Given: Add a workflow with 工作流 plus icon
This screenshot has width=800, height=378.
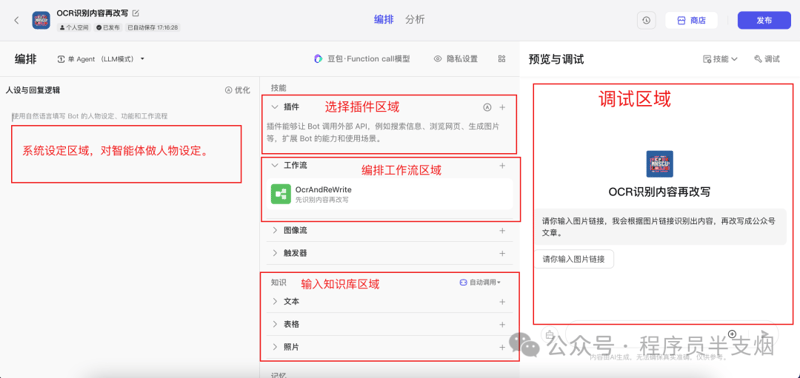Looking at the screenshot, I should click(502, 165).
